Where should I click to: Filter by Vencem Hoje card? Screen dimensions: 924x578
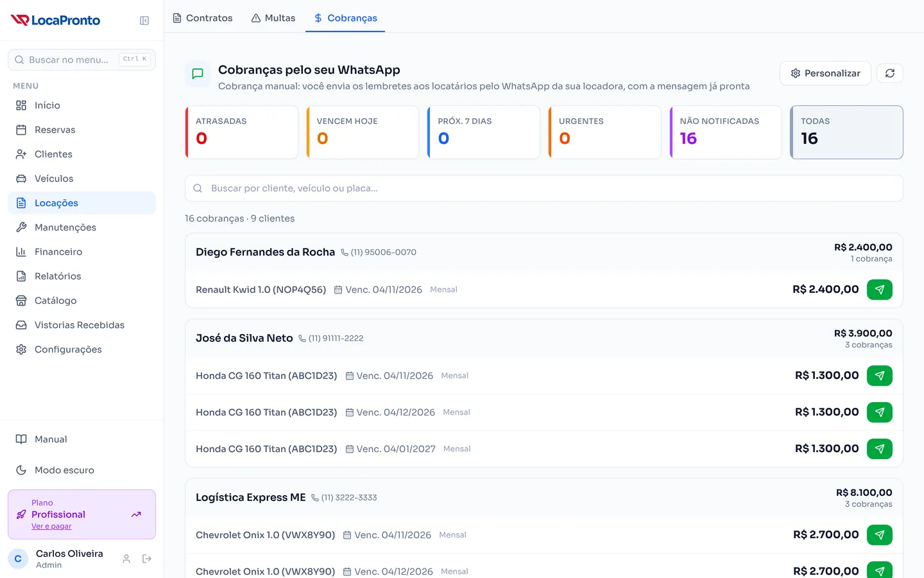tap(363, 132)
